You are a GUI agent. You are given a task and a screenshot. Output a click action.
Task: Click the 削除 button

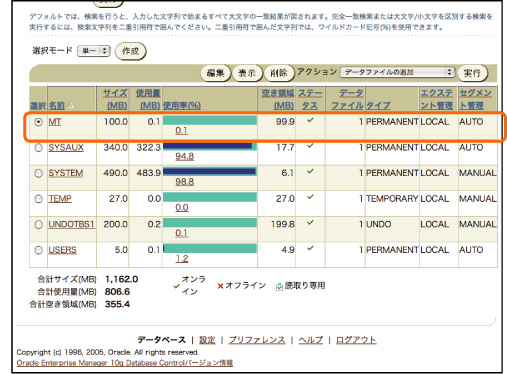click(x=279, y=73)
